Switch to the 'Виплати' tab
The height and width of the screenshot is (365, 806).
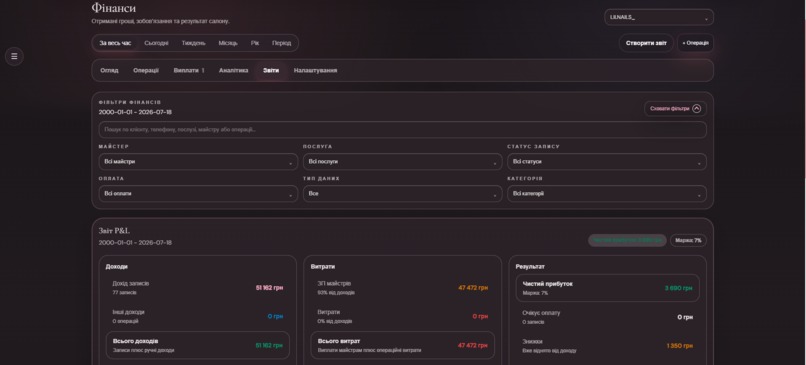pos(189,70)
